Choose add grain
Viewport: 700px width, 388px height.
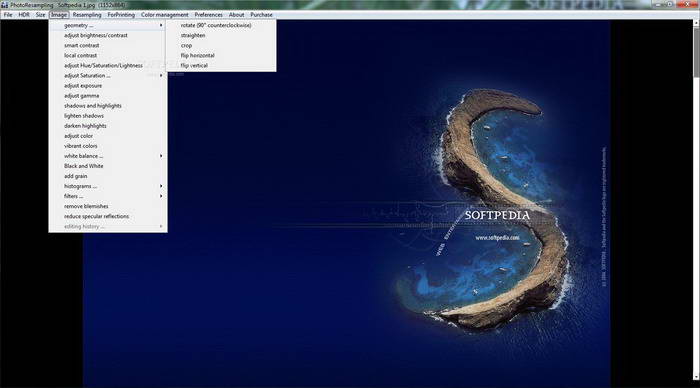click(x=108, y=176)
